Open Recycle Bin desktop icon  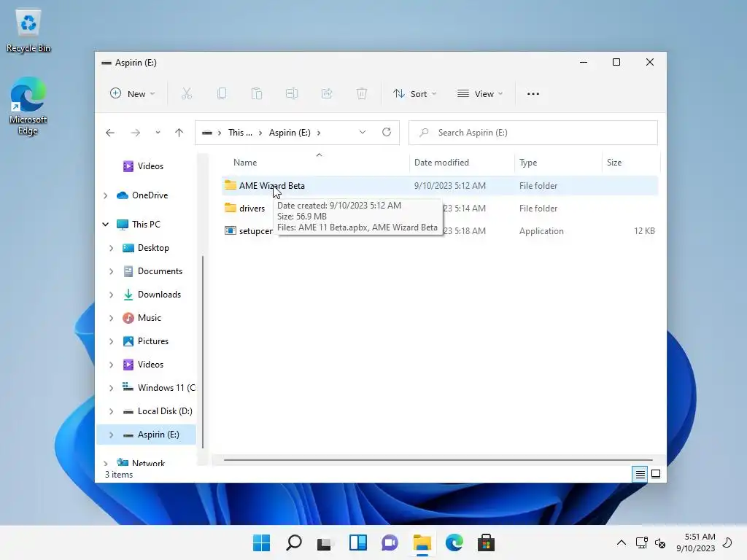coord(28,31)
